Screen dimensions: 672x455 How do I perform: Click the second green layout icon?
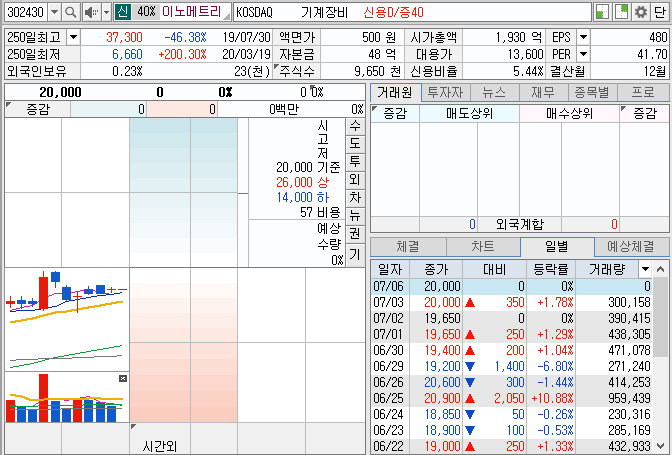pyautogui.click(x=621, y=12)
